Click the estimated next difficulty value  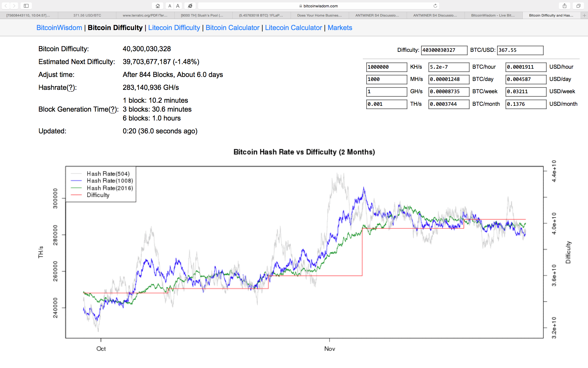[x=161, y=62]
